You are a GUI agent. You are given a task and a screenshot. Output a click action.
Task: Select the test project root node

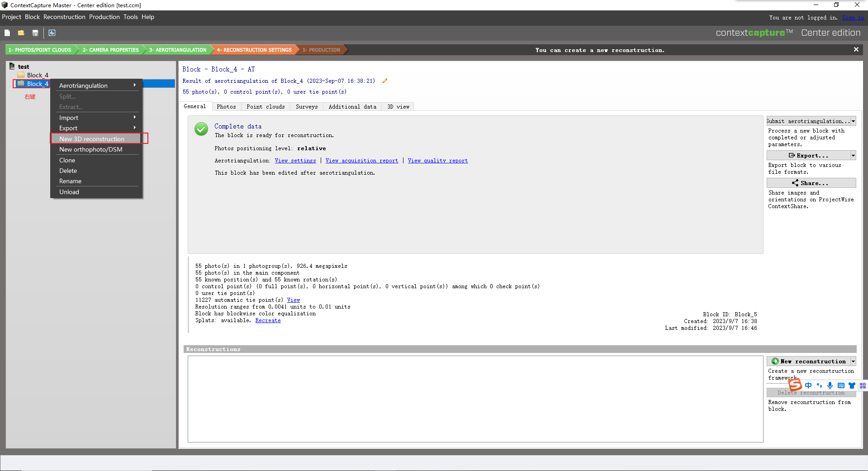tap(24, 67)
